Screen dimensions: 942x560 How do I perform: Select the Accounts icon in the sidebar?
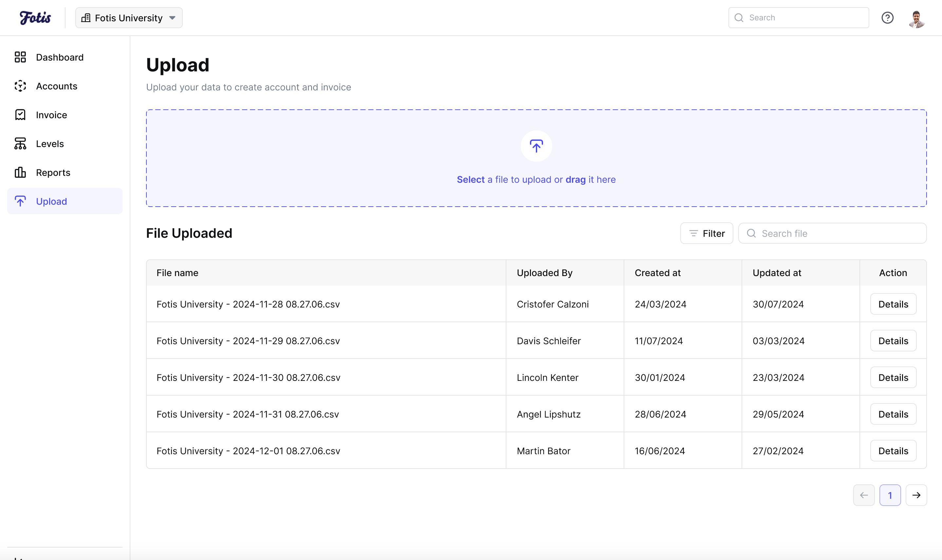click(x=20, y=86)
